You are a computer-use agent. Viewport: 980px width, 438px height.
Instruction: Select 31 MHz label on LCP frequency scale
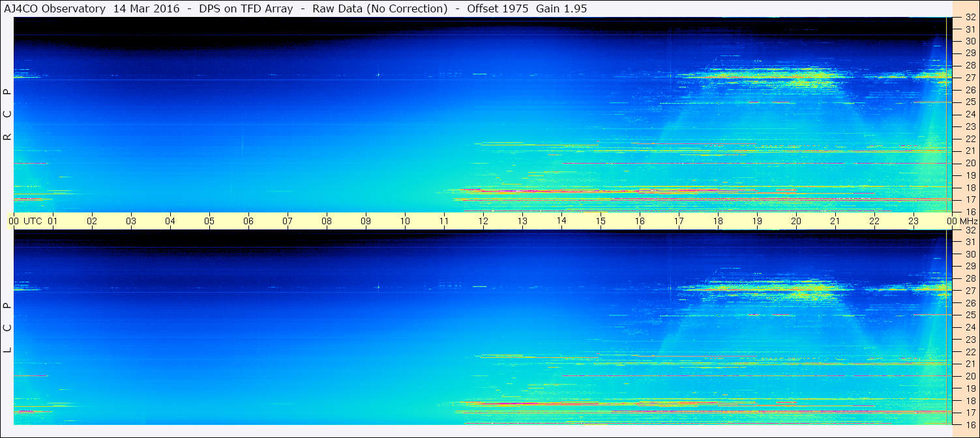pos(970,242)
